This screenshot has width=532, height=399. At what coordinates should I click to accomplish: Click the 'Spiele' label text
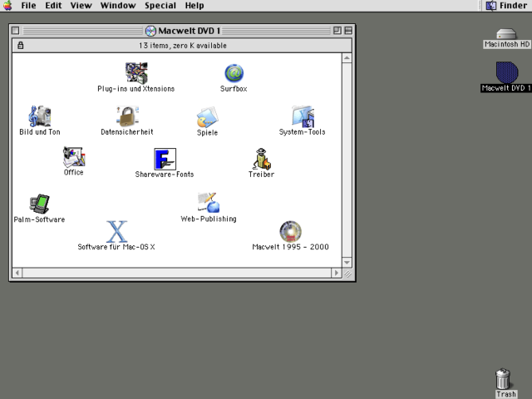tap(207, 133)
